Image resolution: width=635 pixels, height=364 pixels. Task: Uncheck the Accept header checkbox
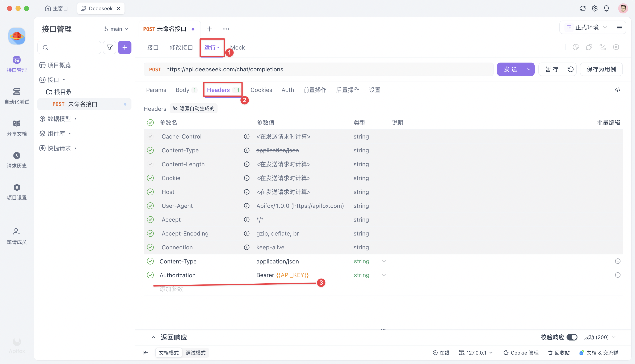pyautogui.click(x=150, y=220)
